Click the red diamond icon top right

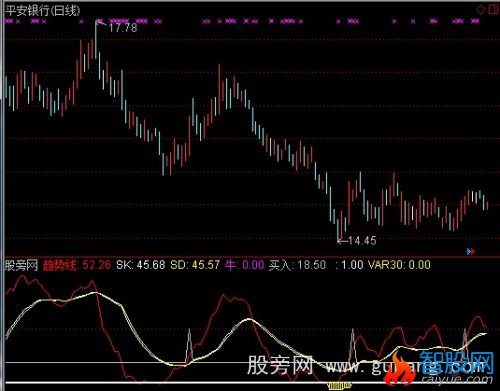pyautogui.click(x=481, y=10)
